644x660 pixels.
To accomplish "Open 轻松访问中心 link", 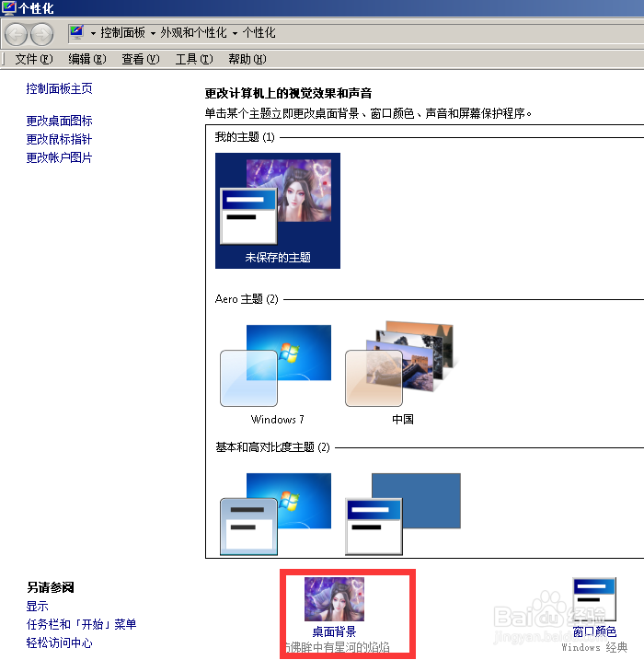I will (x=59, y=643).
